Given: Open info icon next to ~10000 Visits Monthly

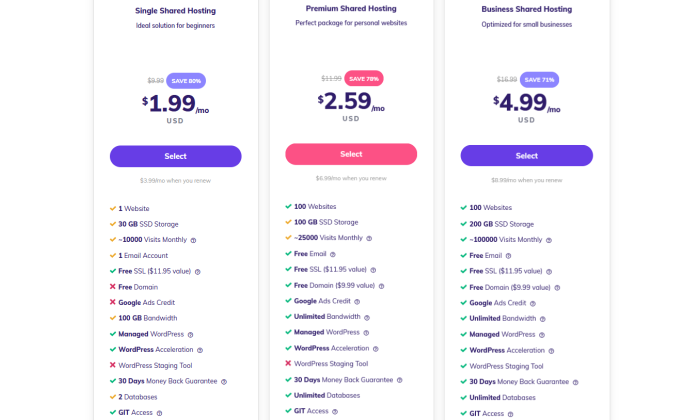Looking at the screenshot, I should click(193, 240).
